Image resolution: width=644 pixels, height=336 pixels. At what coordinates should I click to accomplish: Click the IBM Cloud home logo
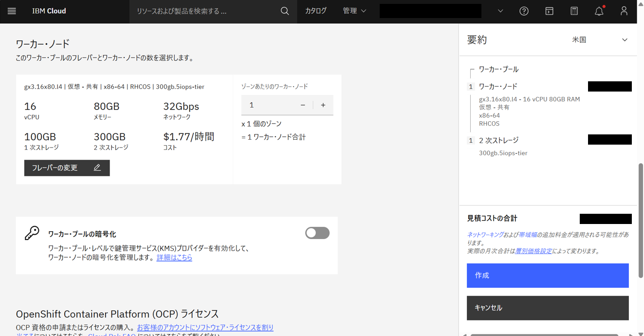(x=49, y=11)
